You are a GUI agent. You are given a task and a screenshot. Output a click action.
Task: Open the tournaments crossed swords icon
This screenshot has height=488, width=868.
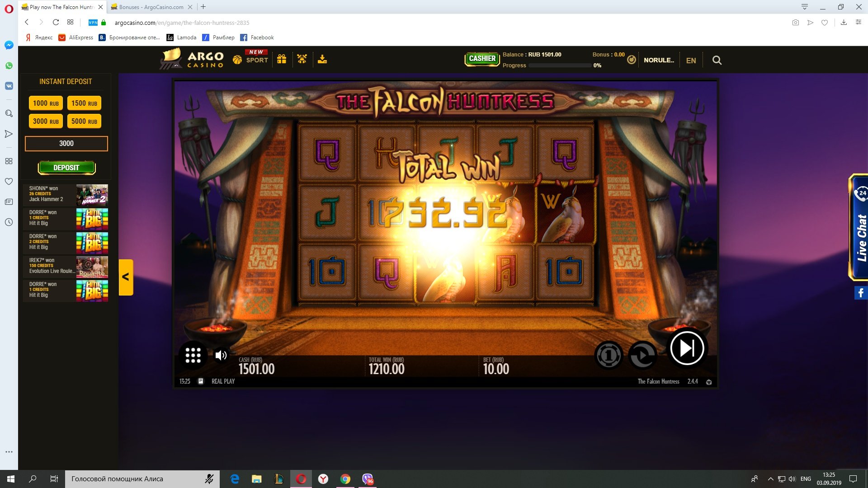coord(302,59)
